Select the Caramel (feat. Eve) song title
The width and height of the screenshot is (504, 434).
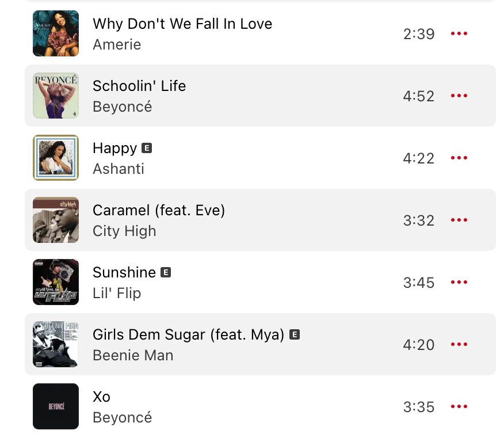[159, 210]
